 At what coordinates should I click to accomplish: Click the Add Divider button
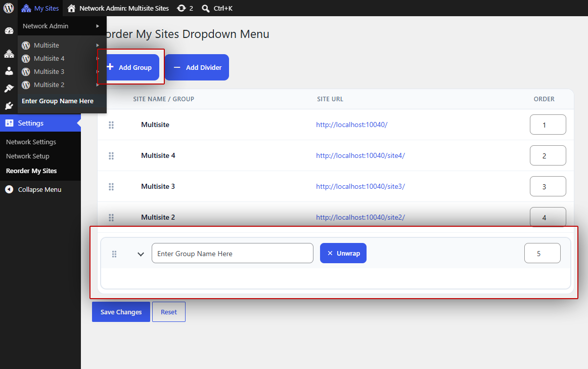click(197, 67)
